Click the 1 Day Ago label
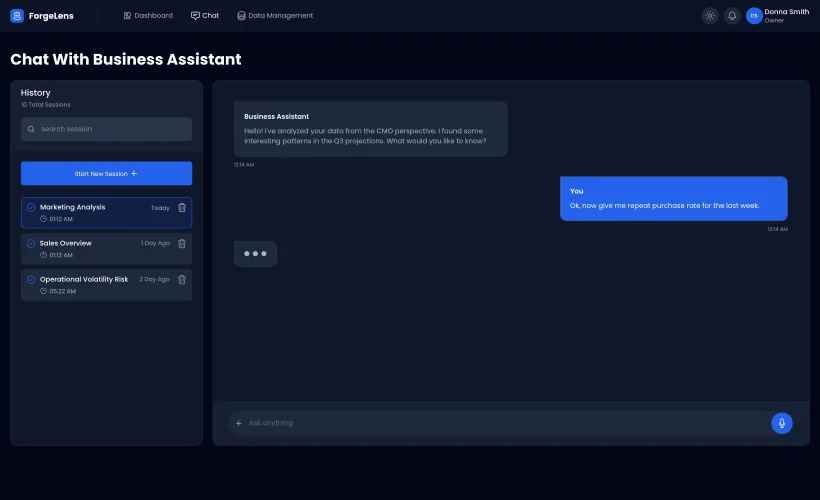 tap(155, 244)
